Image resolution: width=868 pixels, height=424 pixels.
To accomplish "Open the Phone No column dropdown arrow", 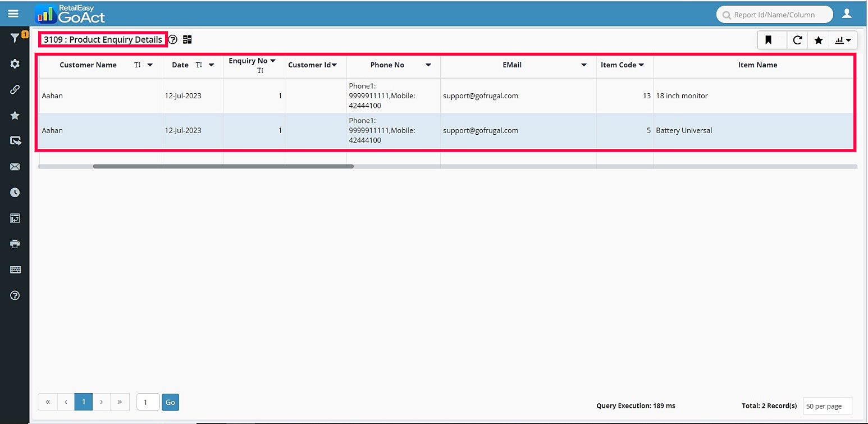I will pyautogui.click(x=428, y=65).
